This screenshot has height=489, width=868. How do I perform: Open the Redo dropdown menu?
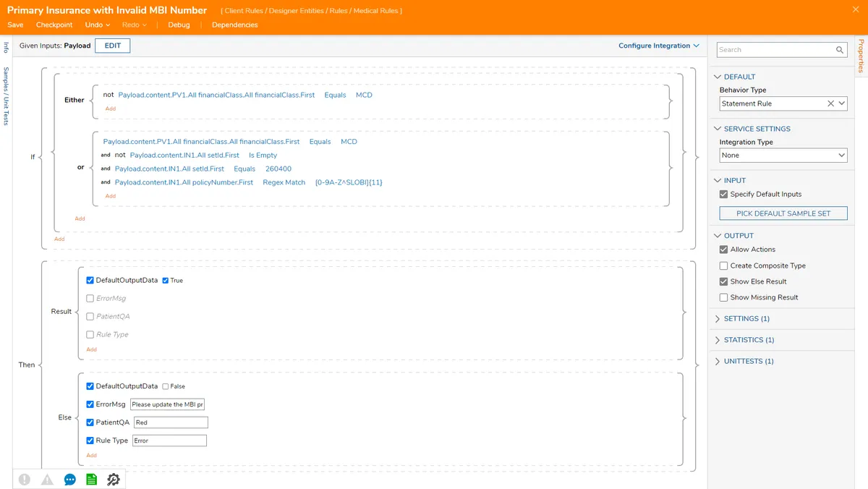(135, 25)
